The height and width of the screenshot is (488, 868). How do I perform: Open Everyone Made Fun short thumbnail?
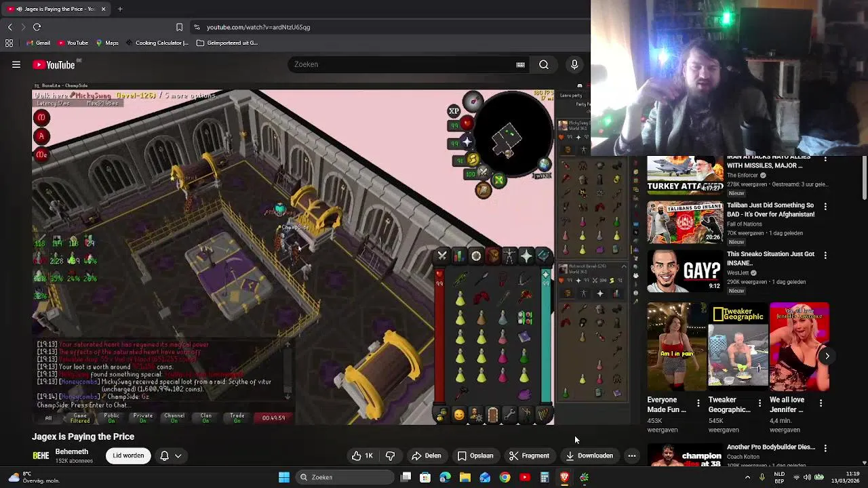[677, 347]
